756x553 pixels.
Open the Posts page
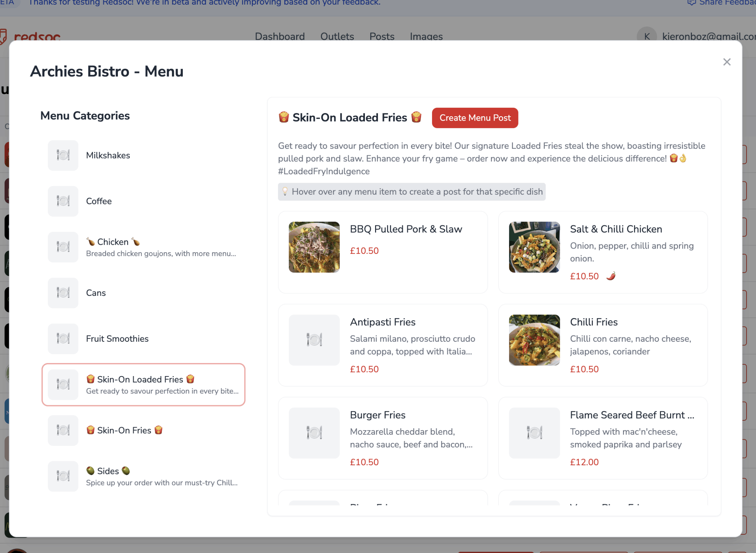(382, 36)
